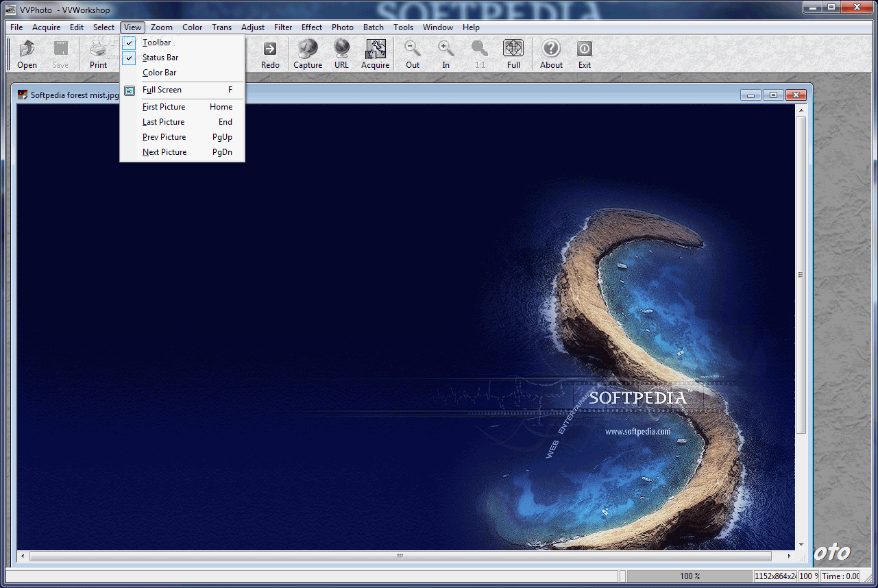This screenshot has height=588, width=878.
Task: Click the horizontal scrollbar thumb of the image
Action: pyautogui.click(x=400, y=556)
